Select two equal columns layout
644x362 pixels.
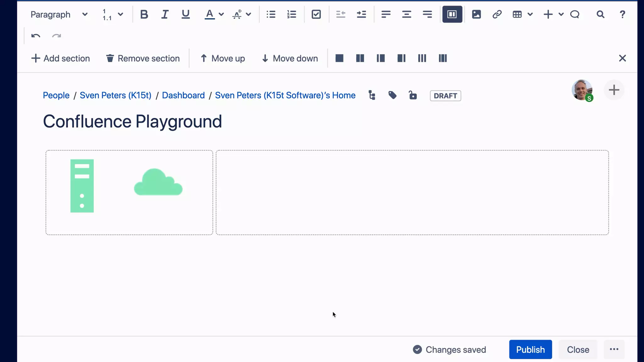pyautogui.click(x=360, y=58)
